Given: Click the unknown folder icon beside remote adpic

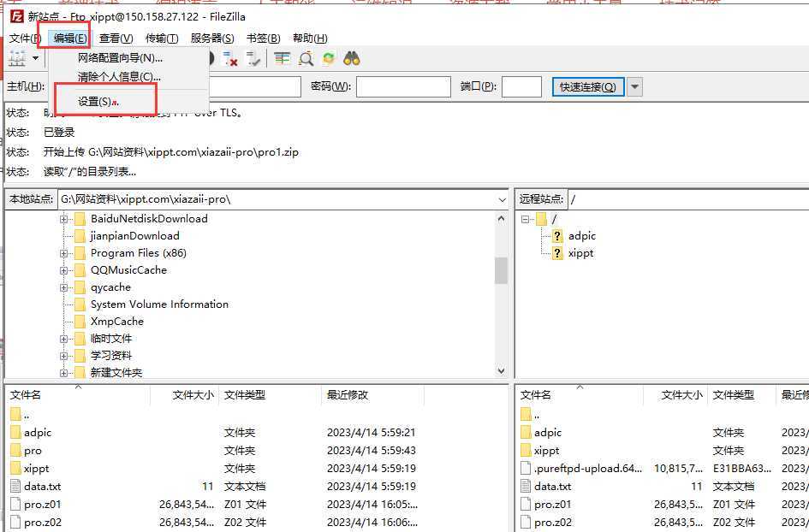Looking at the screenshot, I should pos(557,236).
